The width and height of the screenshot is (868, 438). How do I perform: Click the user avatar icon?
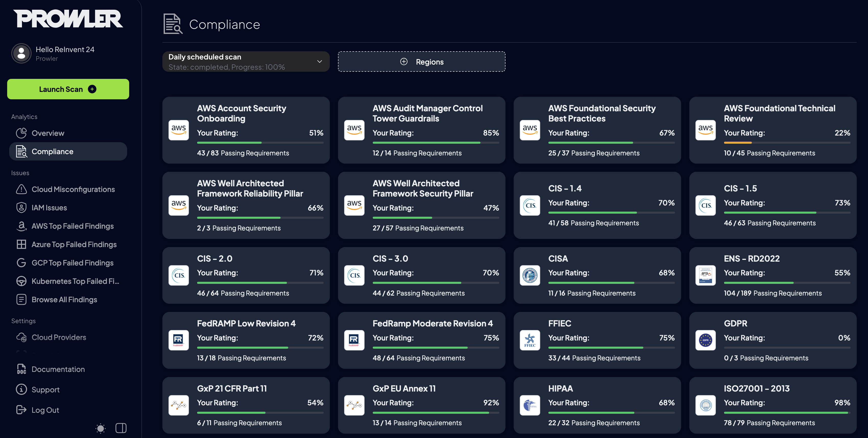(21, 53)
